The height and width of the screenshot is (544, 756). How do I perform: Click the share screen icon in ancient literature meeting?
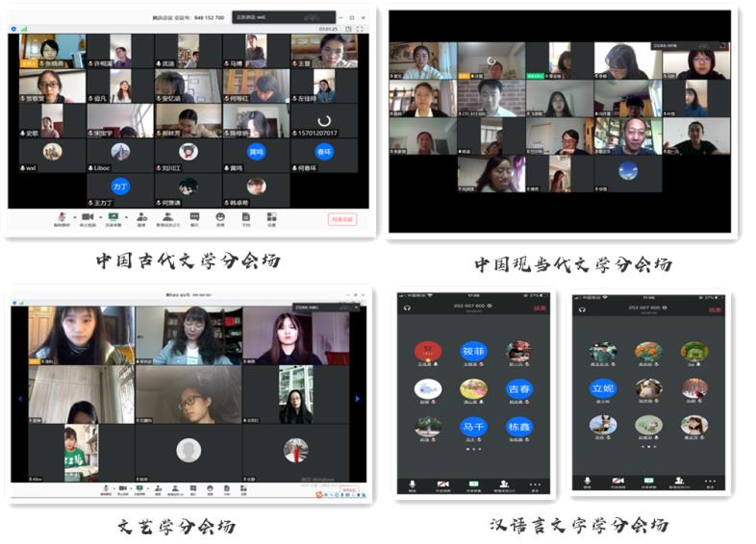coord(113,217)
